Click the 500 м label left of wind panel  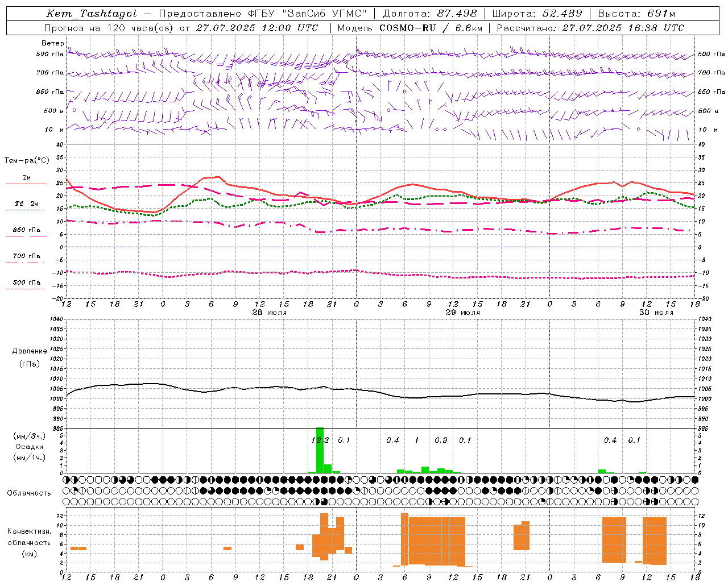point(54,111)
